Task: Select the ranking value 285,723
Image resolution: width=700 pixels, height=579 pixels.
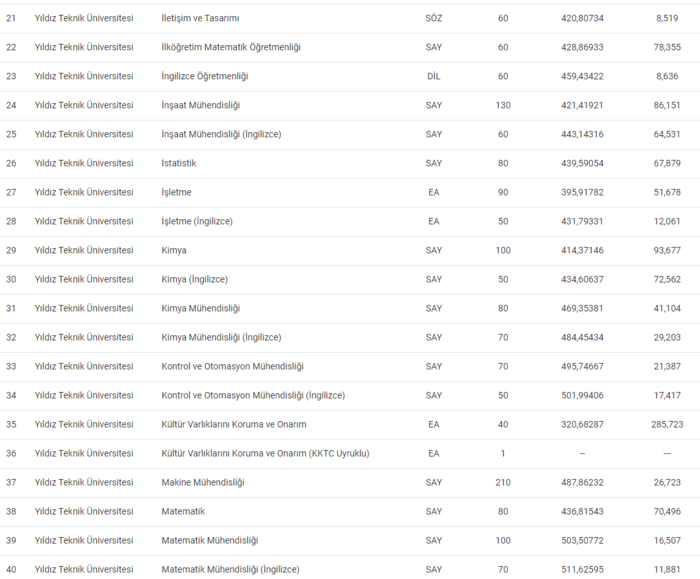Action: point(667,425)
